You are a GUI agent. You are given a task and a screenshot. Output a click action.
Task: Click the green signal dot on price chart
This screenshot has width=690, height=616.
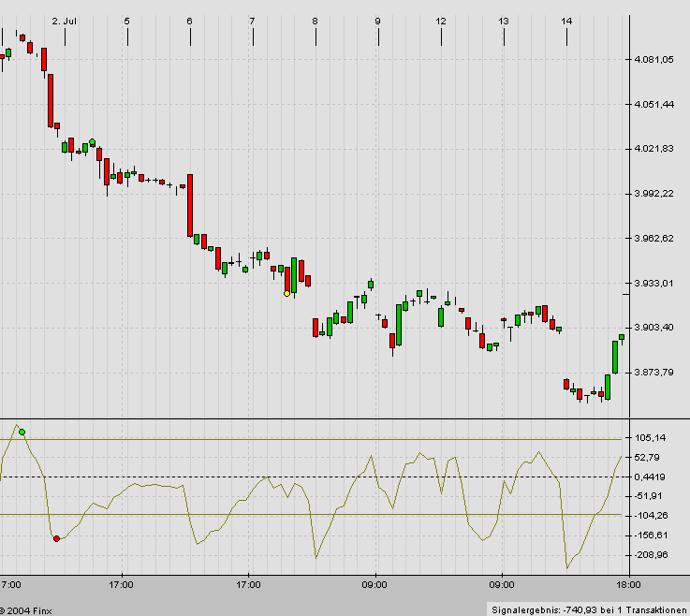[92, 142]
